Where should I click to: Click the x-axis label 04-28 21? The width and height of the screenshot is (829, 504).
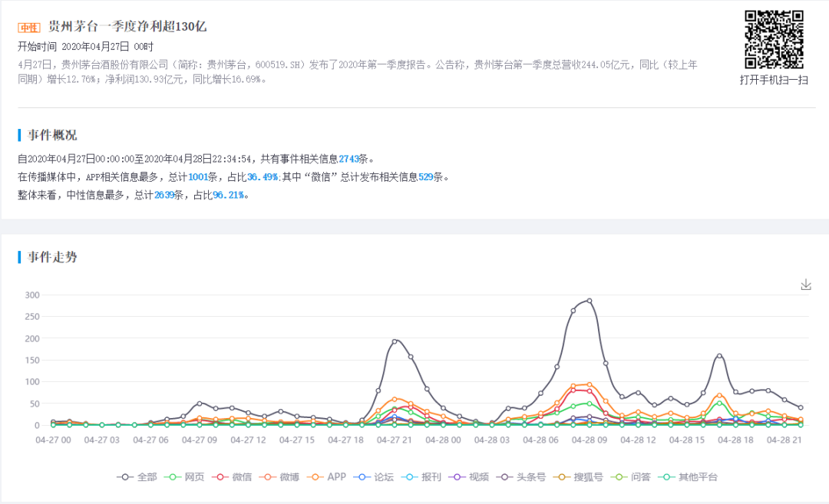[784, 440]
